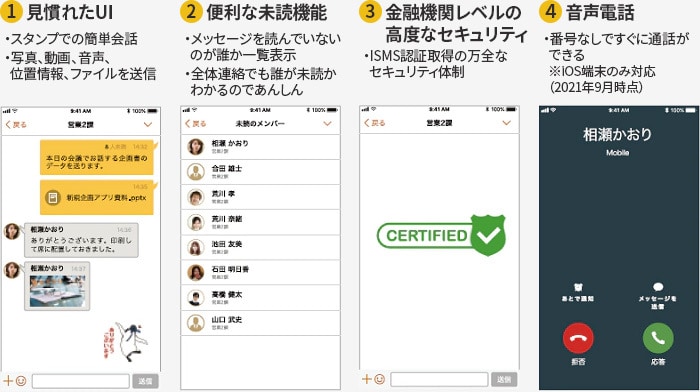Go back with 戻る in the first chat screen
This screenshot has height=392, width=700.
click(16, 125)
